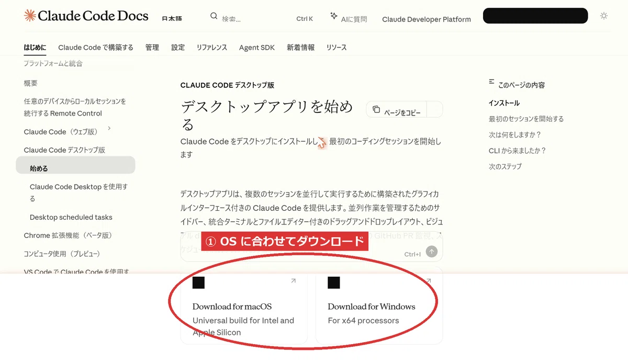The image size is (628, 364).
Task: Open the Remote Control sidebar page
Action: (75, 107)
